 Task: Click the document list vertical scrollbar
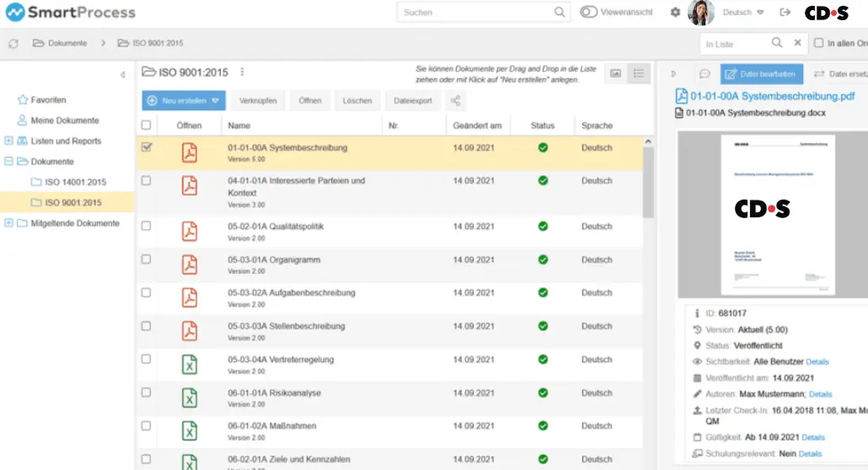(x=648, y=183)
